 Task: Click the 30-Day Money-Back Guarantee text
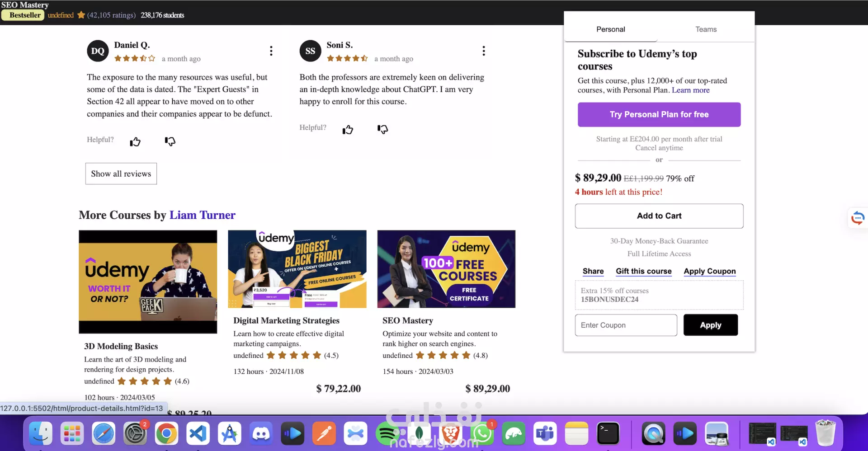pos(659,241)
